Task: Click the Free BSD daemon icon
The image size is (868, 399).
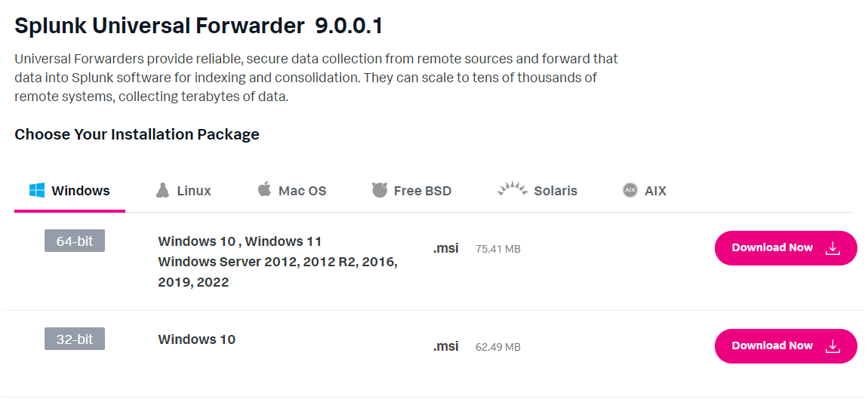Action: click(x=380, y=190)
